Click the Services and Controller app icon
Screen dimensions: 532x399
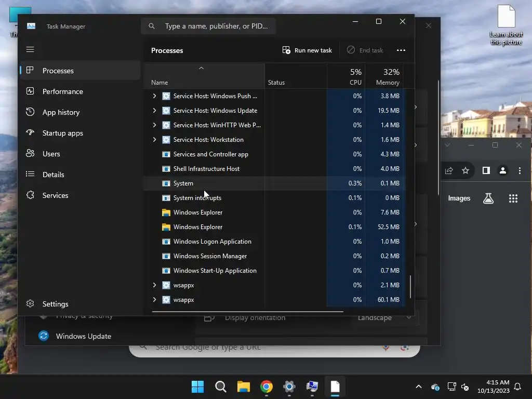pyautogui.click(x=166, y=154)
